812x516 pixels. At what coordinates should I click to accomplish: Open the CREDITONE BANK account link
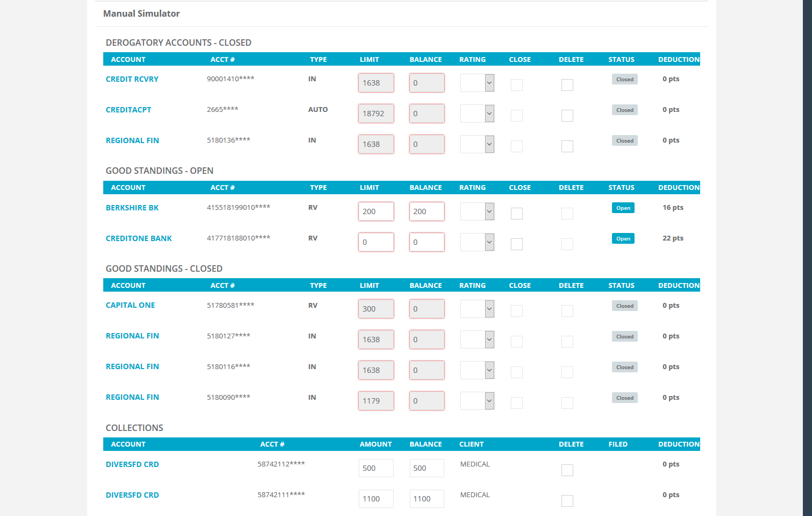click(139, 238)
